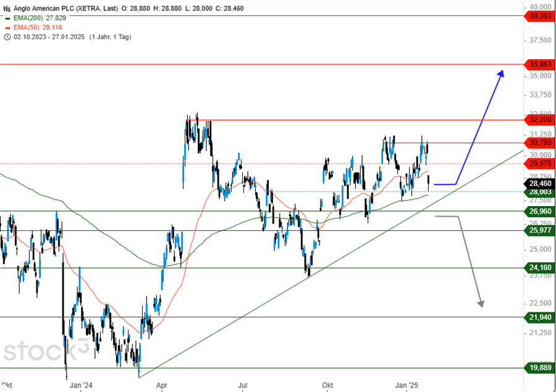Screen dimensions: 556x392
Task: Click the clock icon beside the date range
Action: (7, 37)
